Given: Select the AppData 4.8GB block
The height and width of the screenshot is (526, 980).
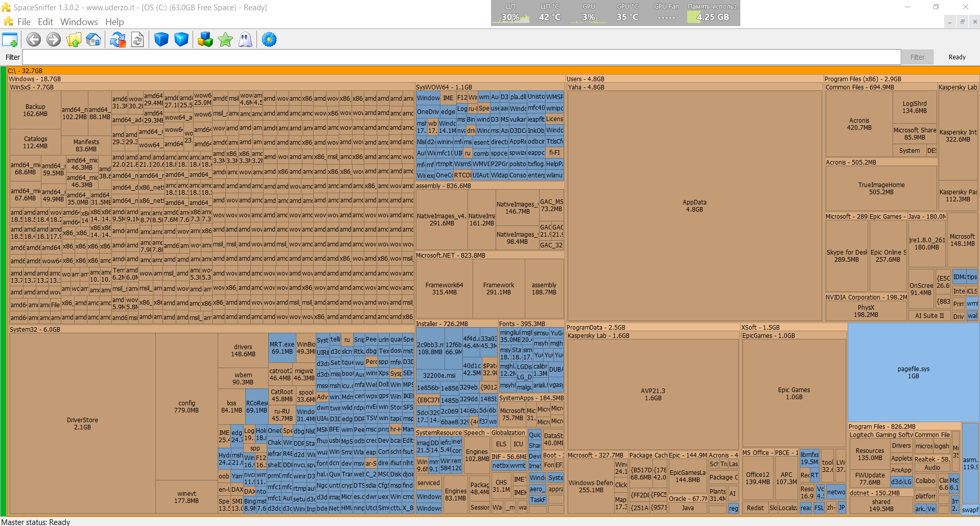Looking at the screenshot, I should coord(694,206).
